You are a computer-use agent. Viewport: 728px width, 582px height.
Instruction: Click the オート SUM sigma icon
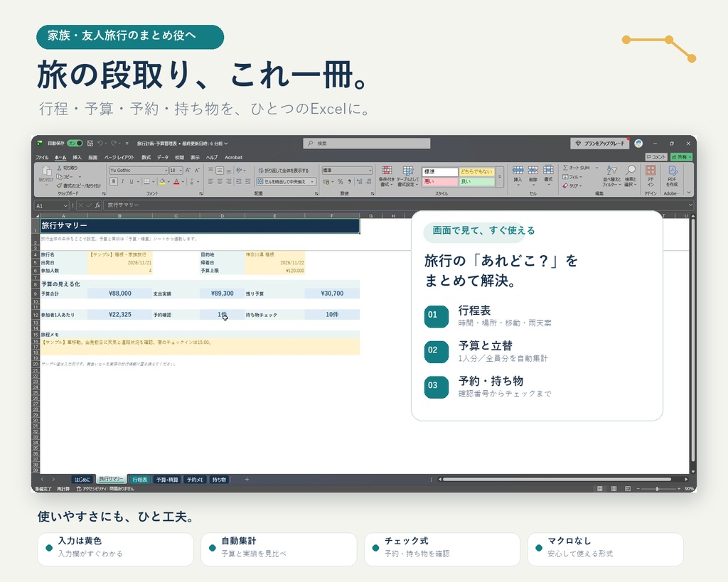point(565,168)
